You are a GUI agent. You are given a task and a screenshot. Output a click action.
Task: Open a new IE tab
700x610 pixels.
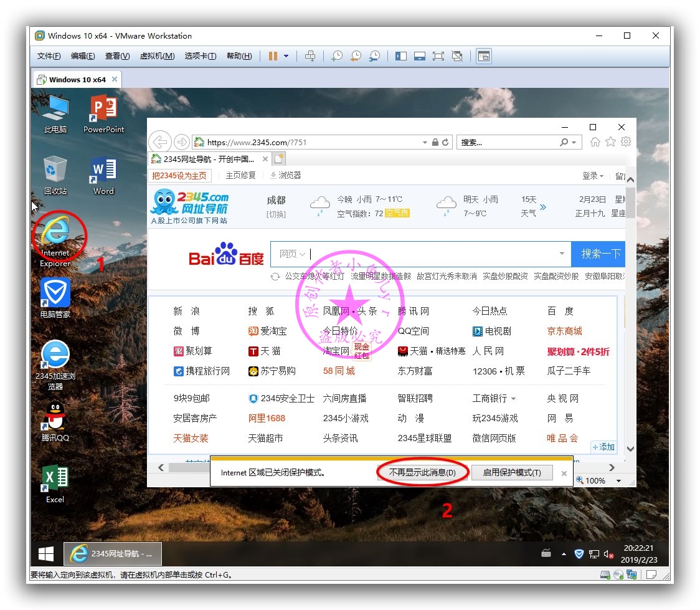[279, 158]
